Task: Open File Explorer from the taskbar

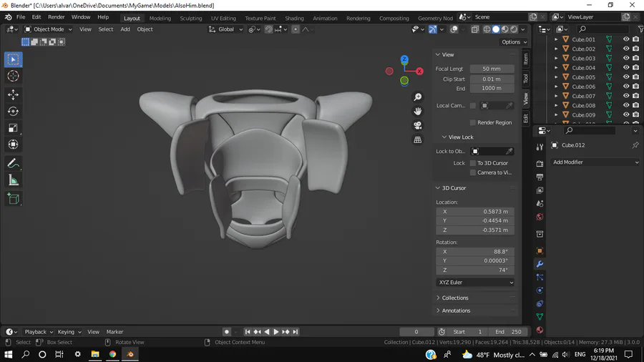Action: pyautogui.click(x=95, y=354)
